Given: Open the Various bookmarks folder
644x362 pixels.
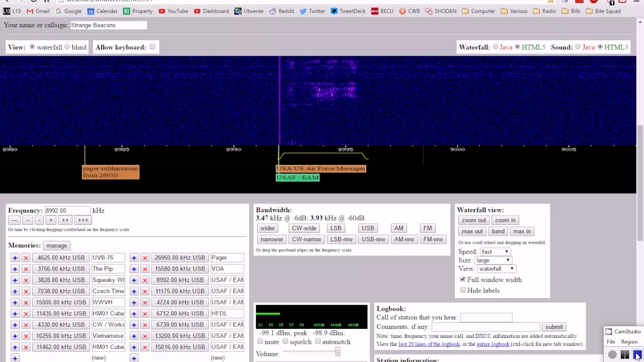Looking at the screenshot, I should tap(514, 11).
